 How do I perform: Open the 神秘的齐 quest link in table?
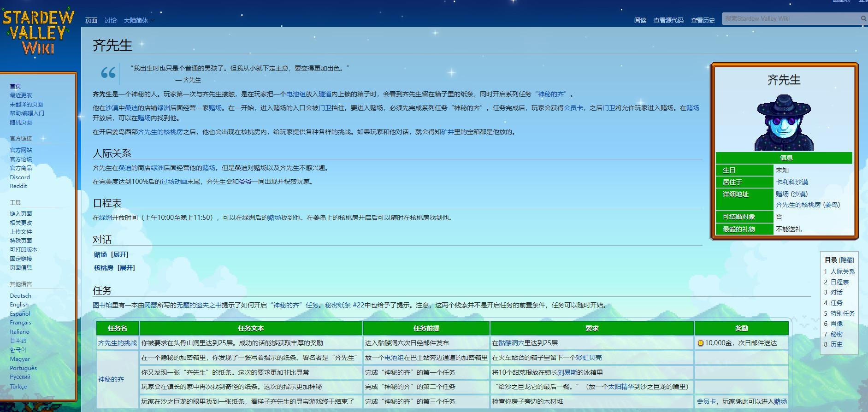tap(111, 379)
